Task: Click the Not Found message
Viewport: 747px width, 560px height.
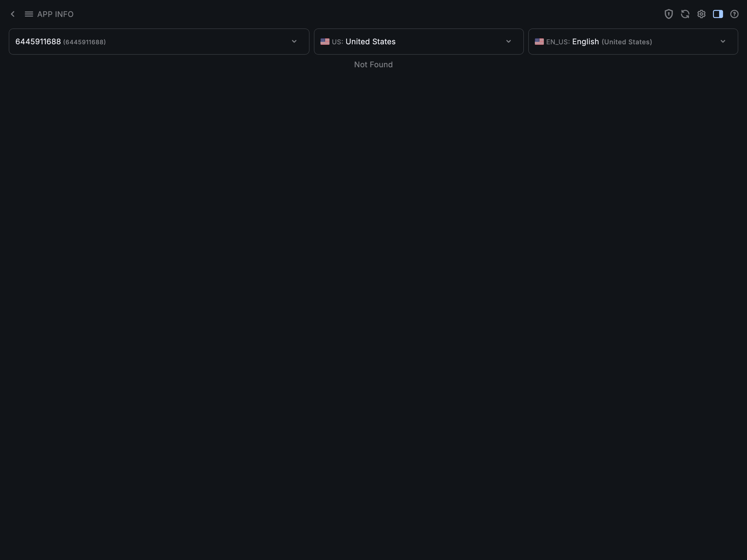Action: click(x=373, y=64)
